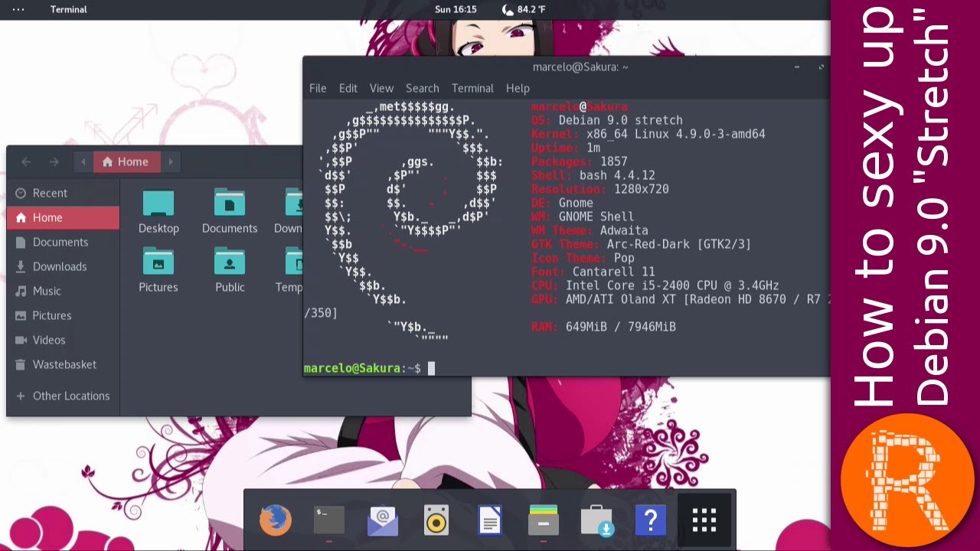The height and width of the screenshot is (551, 980).
Task: Open Videos from the Files sidebar
Action: pos(63,340)
